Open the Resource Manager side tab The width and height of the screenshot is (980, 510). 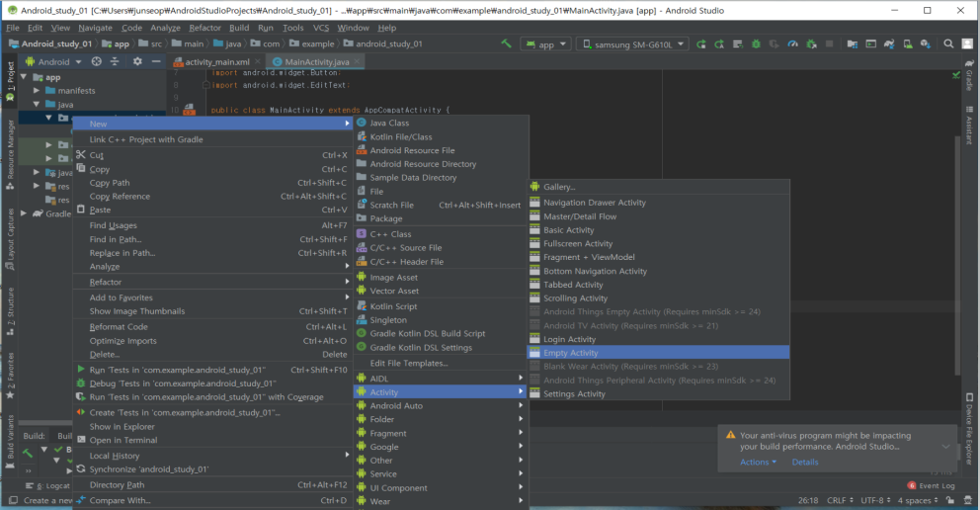point(10,154)
